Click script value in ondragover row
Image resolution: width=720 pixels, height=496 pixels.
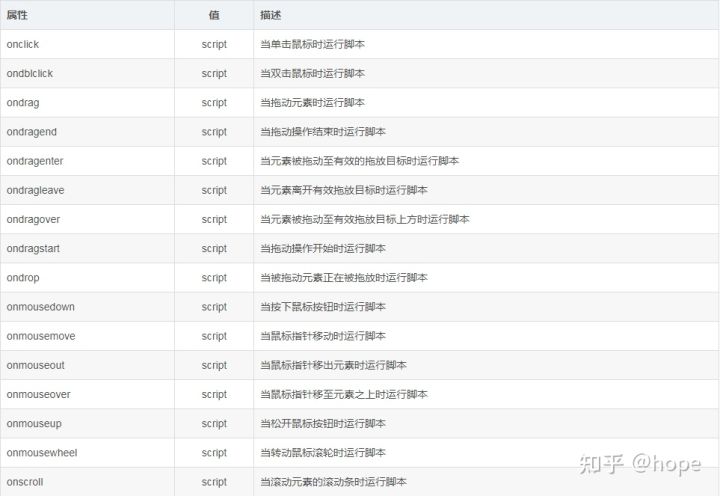click(214, 220)
